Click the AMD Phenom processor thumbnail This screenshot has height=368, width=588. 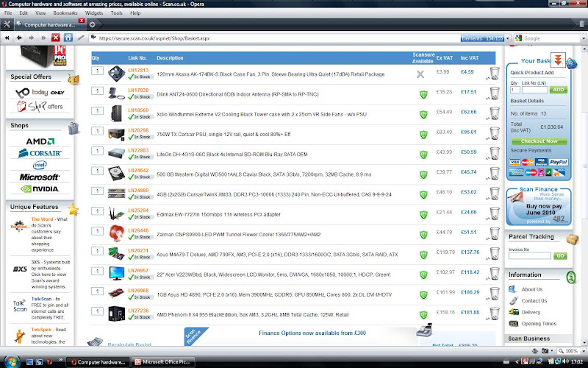(117, 314)
